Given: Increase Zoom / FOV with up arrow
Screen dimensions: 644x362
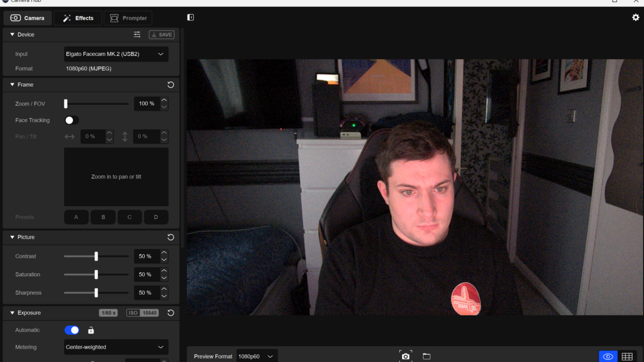Looking at the screenshot, I should tap(164, 100).
